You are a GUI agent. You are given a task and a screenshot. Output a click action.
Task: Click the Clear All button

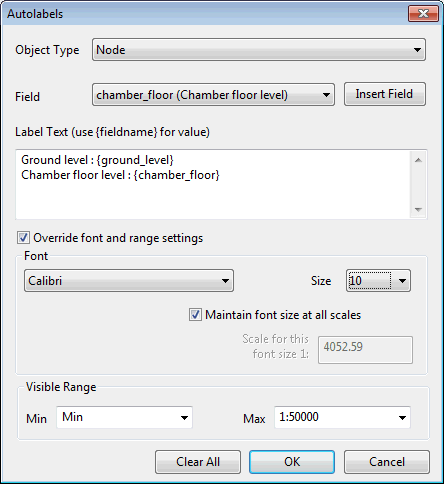click(198, 462)
